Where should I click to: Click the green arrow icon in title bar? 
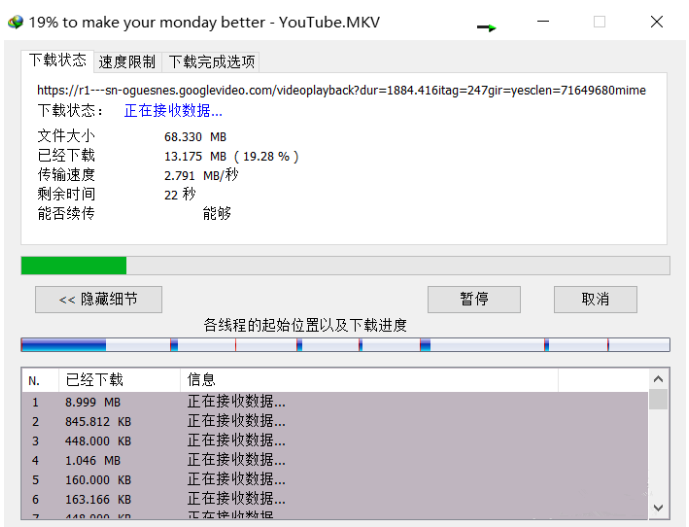[x=486, y=28]
